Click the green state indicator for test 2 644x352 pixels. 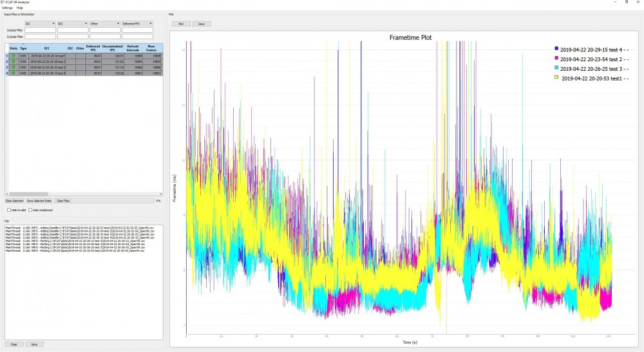point(14,62)
